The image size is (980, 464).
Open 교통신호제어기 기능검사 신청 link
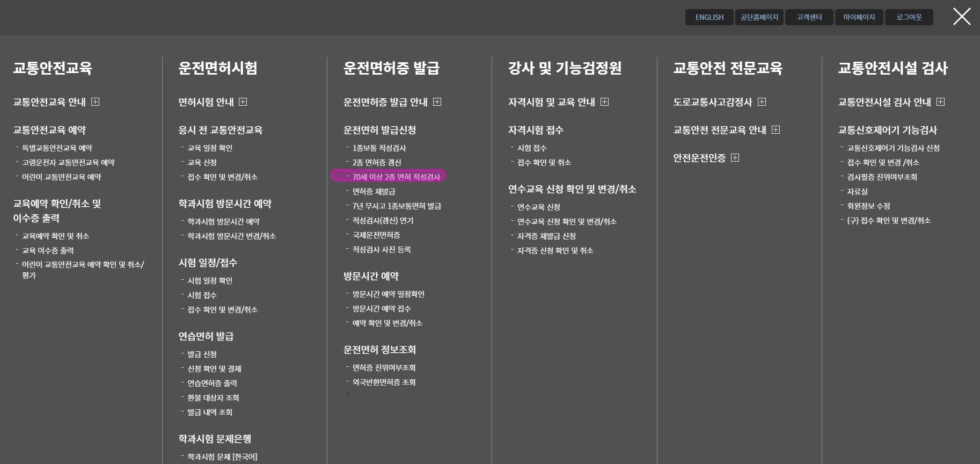click(x=893, y=148)
